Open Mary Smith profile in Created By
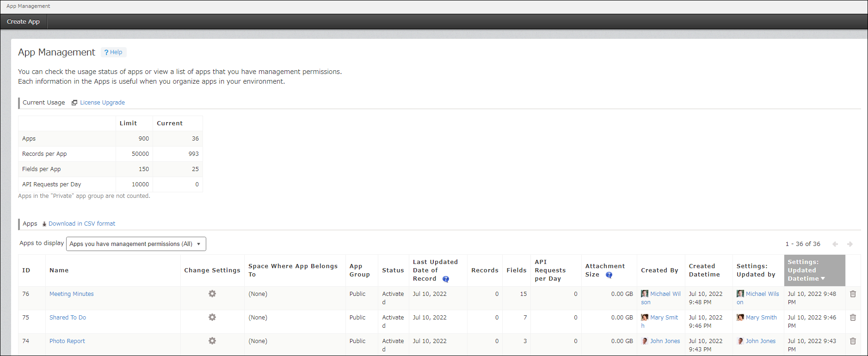The image size is (868, 356). (664, 318)
